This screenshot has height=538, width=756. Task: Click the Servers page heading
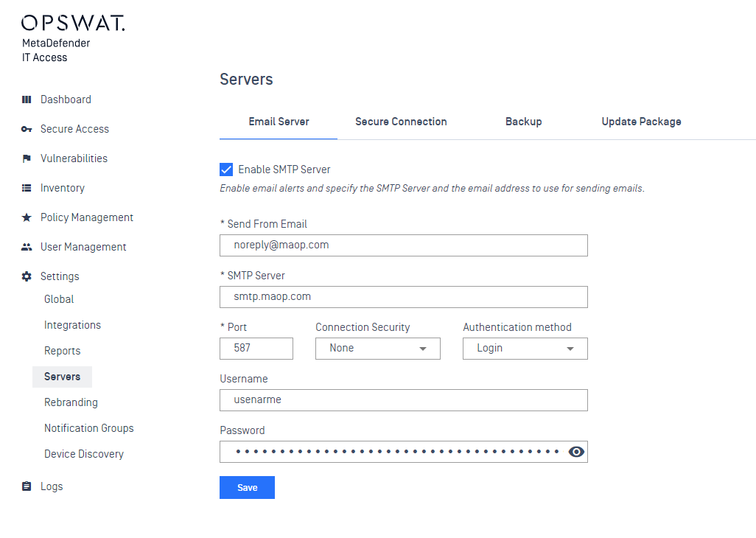[246, 79]
